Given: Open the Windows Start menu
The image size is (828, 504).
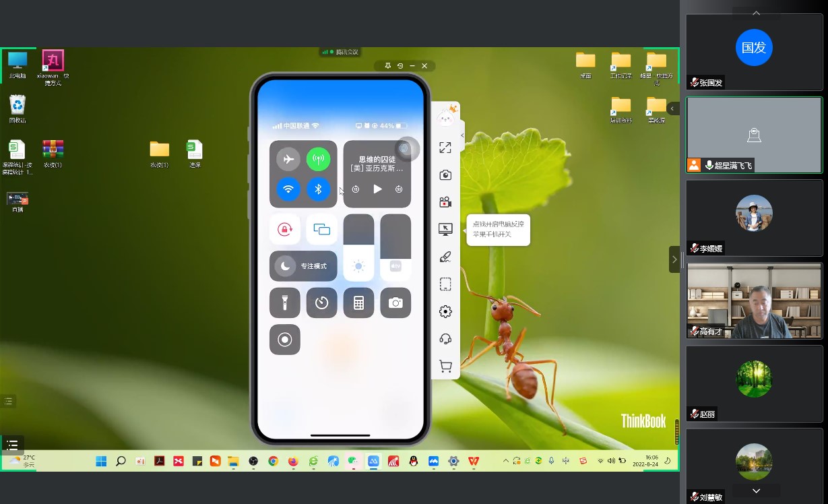Looking at the screenshot, I should click(x=101, y=461).
